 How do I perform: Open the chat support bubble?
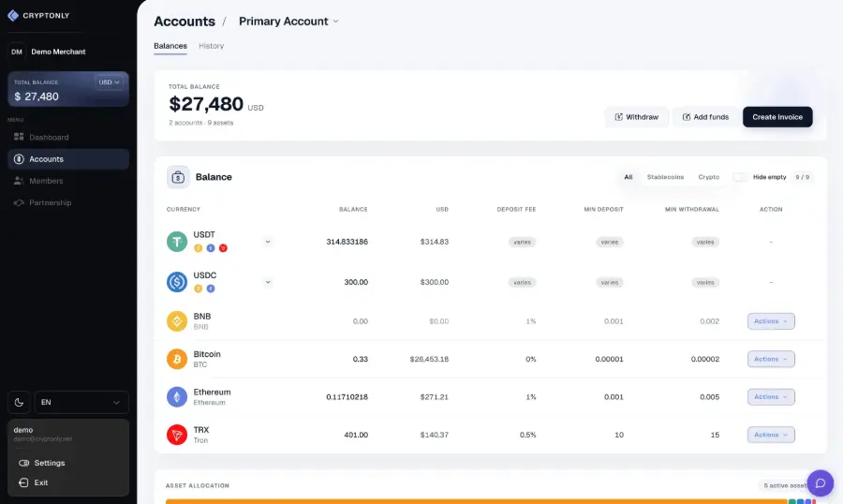820,483
